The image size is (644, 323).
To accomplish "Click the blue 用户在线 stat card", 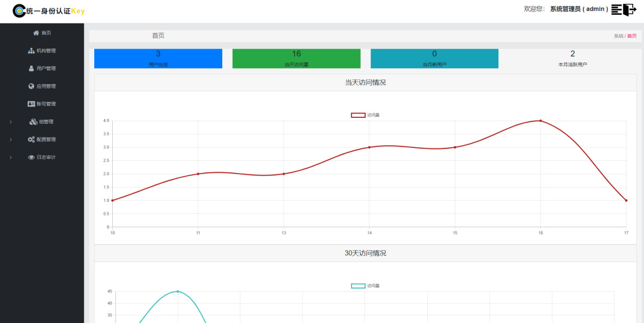I will [158, 58].
